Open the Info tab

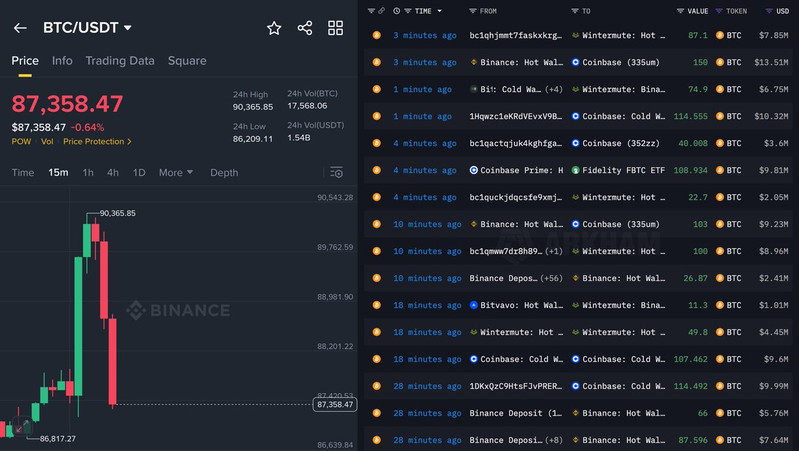62,61
